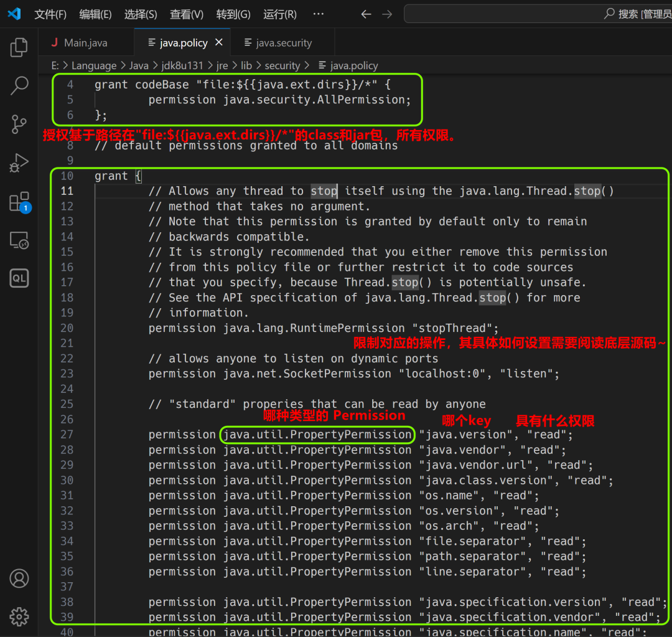672x637 pixels.
Task: Click the word "grant" on line 10
Action: click(x=111, y=176)
